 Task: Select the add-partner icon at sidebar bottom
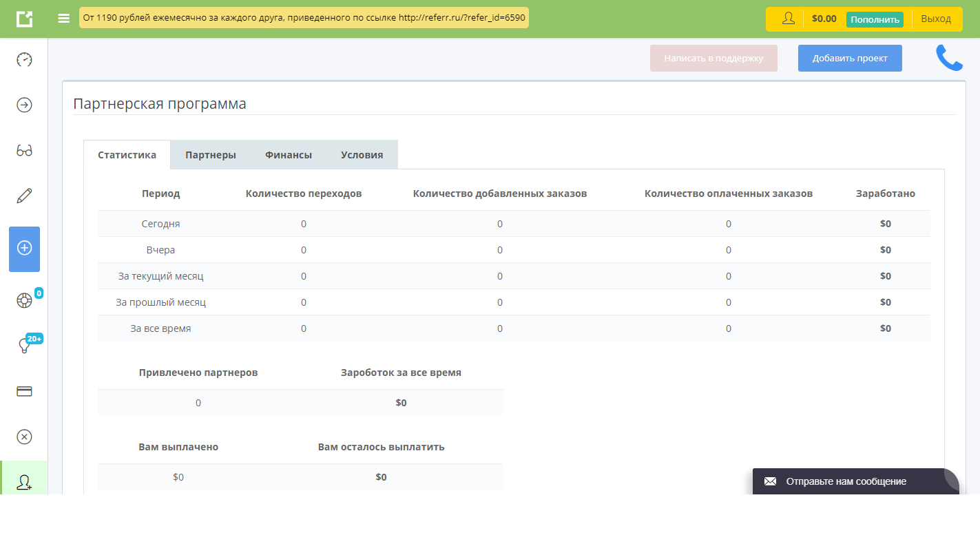[x=24, y=482]
